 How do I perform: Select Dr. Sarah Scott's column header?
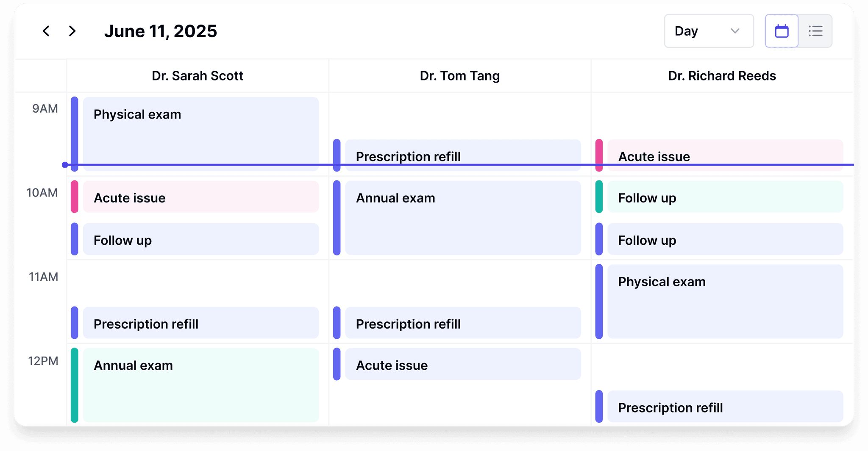coord(198,75)
